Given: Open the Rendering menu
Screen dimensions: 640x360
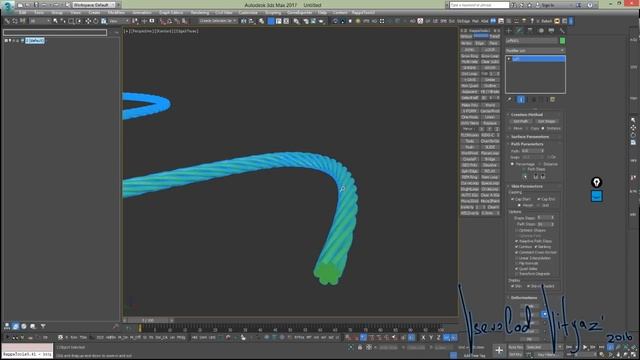Looking at the screenshot, I should click(200, 13).
